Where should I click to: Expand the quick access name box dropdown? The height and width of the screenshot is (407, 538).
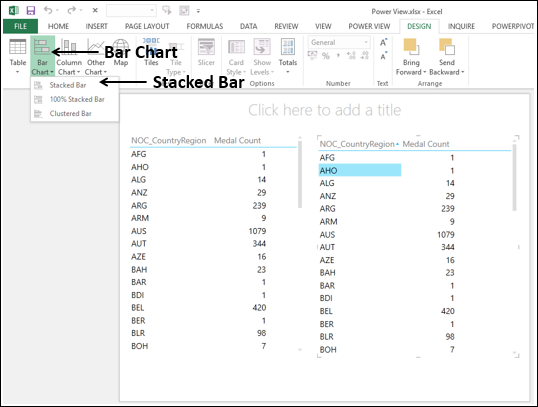[x=152, y=11]
